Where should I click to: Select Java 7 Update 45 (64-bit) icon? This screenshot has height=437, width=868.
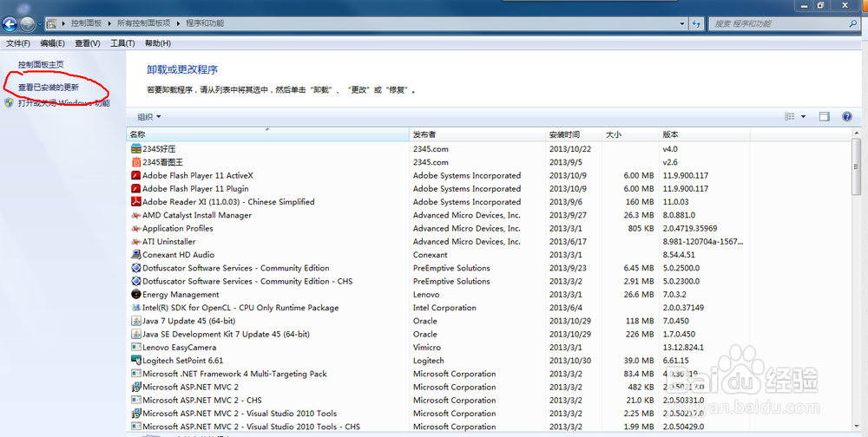pyautogui.click(x=136, y=321)
